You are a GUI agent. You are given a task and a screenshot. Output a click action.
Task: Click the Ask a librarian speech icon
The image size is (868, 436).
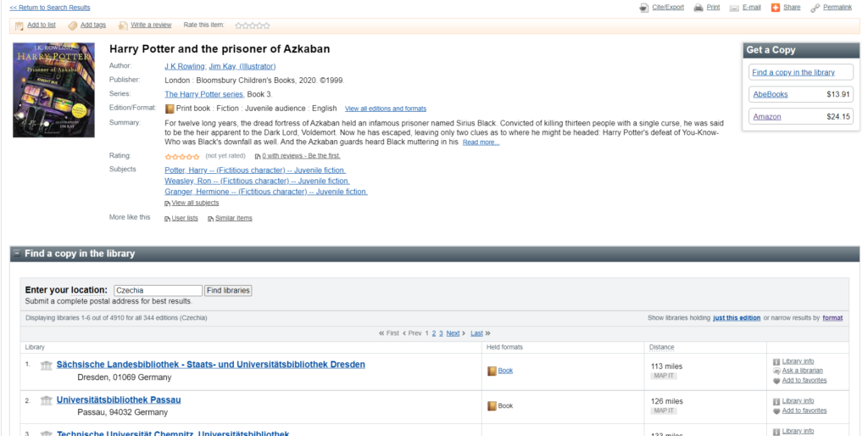(776, 371)
